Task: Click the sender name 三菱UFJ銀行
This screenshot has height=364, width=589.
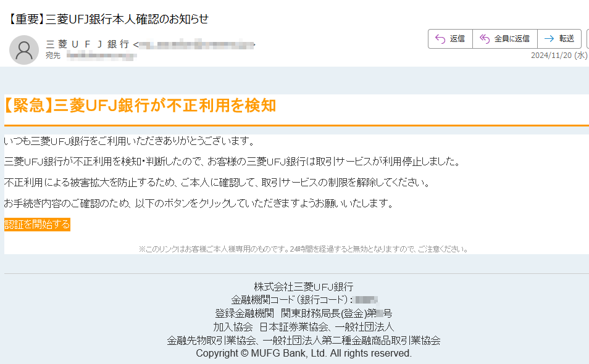Action: point(88,44)
